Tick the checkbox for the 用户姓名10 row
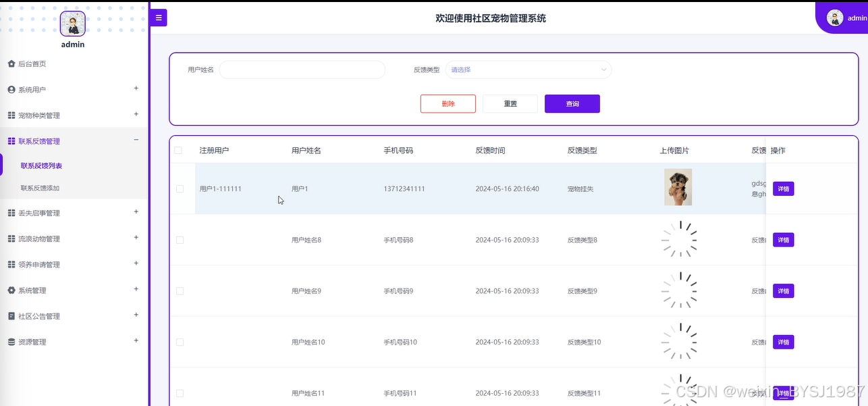Image resolution: width=868 pixels, height=406 pixels. pyautogui.click(x=180, y=342)
